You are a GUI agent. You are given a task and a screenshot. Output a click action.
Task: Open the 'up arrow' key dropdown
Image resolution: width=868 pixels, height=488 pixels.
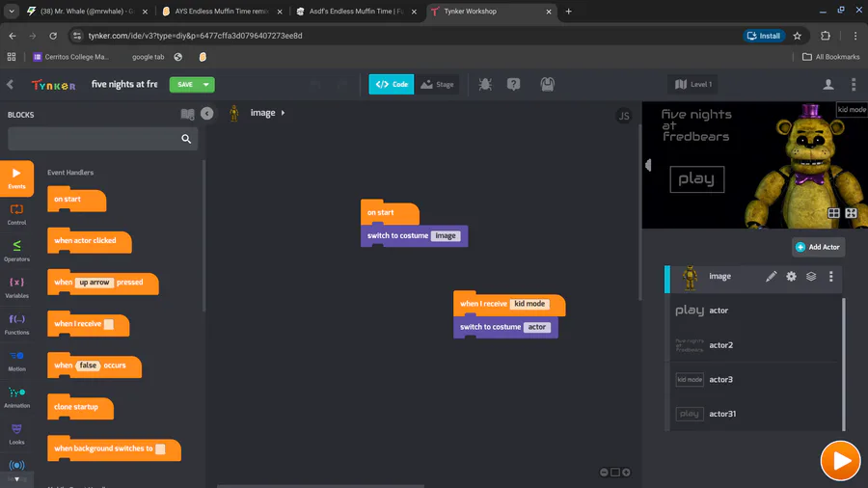pyautogui.click(x=95, y=283)
